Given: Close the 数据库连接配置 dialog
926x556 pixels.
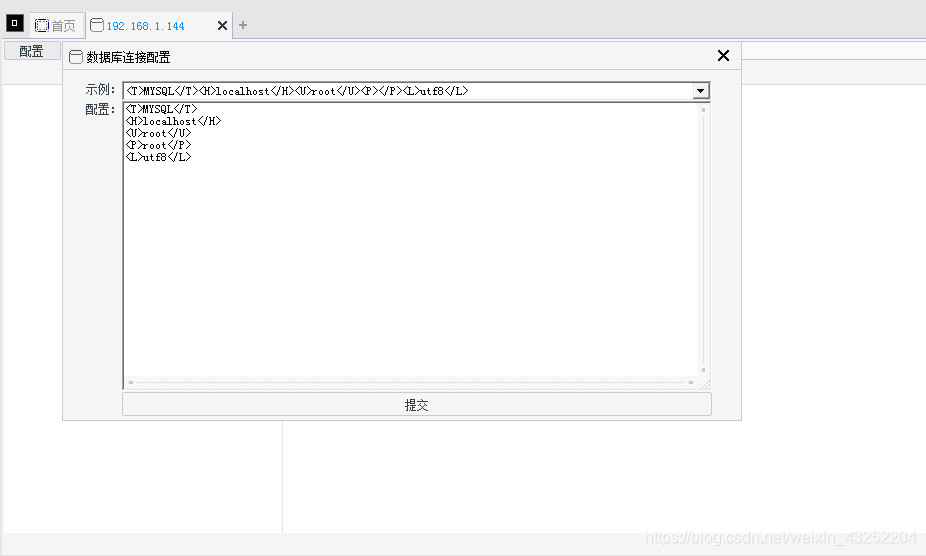Looking at the screenshot, I should 723,56.
